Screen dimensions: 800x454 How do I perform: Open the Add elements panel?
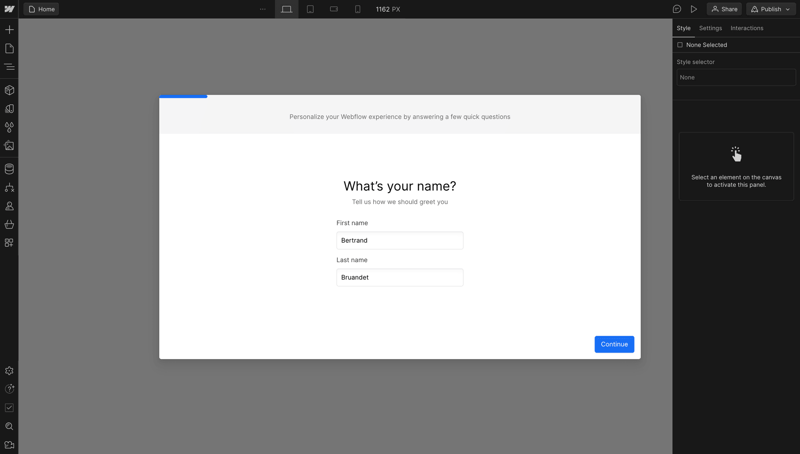(9, 30)
